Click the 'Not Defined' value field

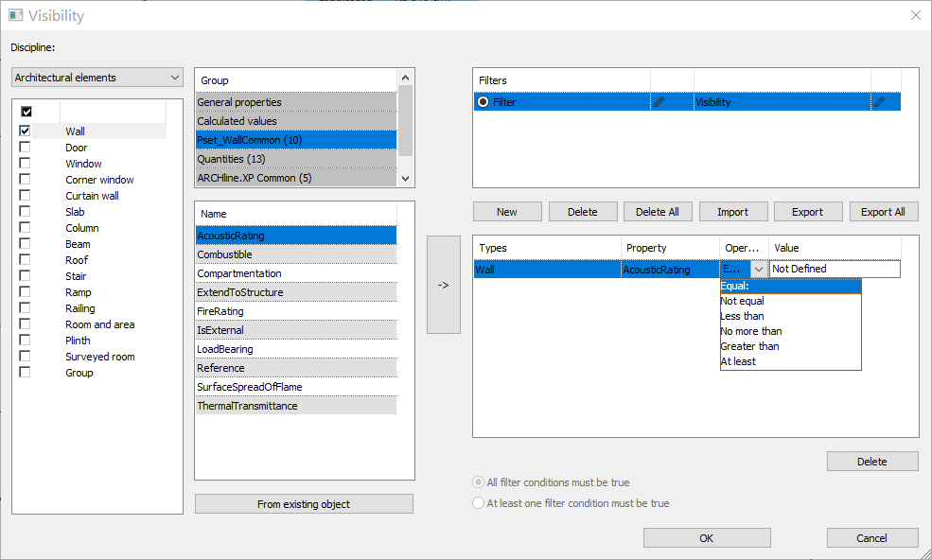(835, 269)
